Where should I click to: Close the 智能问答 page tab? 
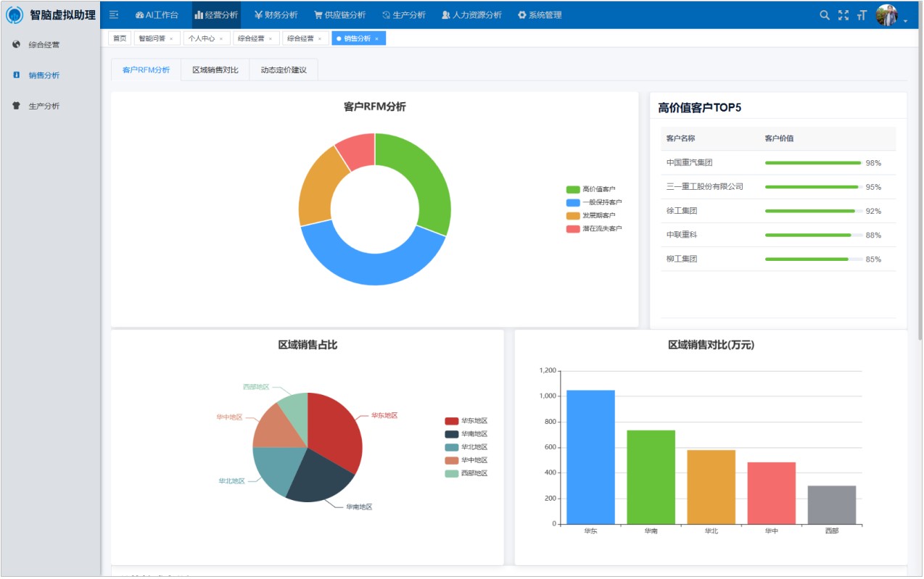(171, 39)
